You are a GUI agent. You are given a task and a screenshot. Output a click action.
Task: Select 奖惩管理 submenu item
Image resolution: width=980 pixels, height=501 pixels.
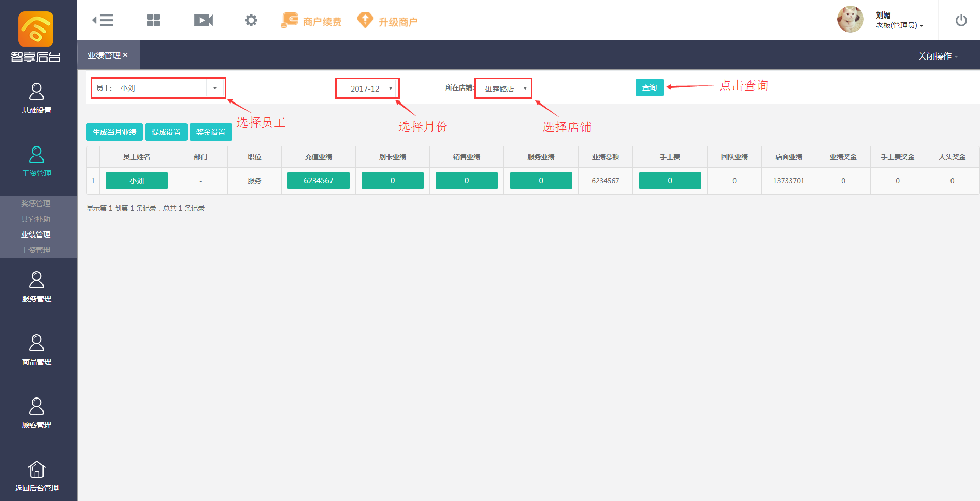(x=36, y=203)
